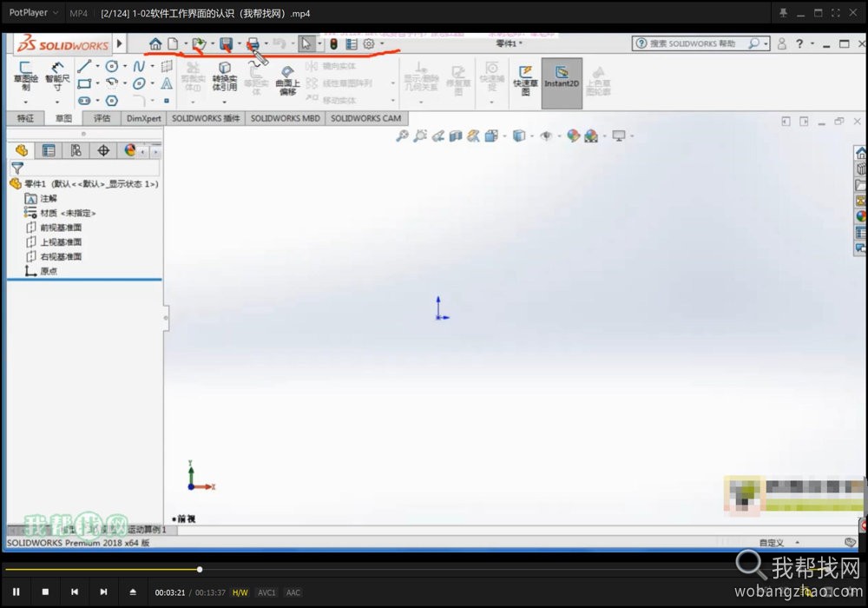Switch to the DimXpert tab
Viewport: 868px width, 608px height.
point(143,118)
